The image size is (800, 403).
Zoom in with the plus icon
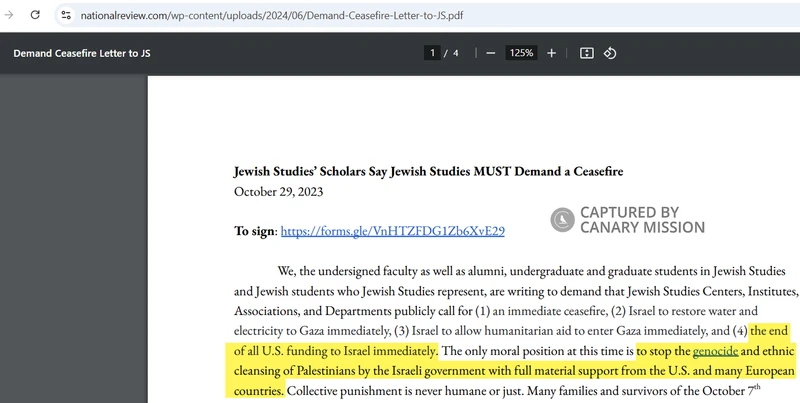551,53
